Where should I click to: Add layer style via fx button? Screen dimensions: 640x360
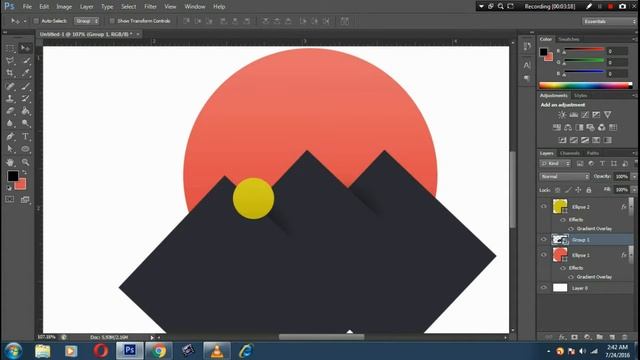tap(562, 337)
